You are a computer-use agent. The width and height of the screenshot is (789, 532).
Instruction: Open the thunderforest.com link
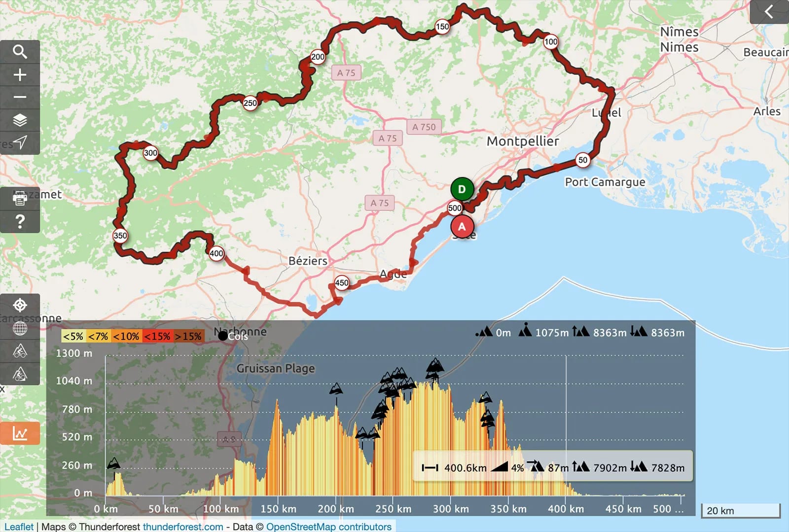(183, 527)
